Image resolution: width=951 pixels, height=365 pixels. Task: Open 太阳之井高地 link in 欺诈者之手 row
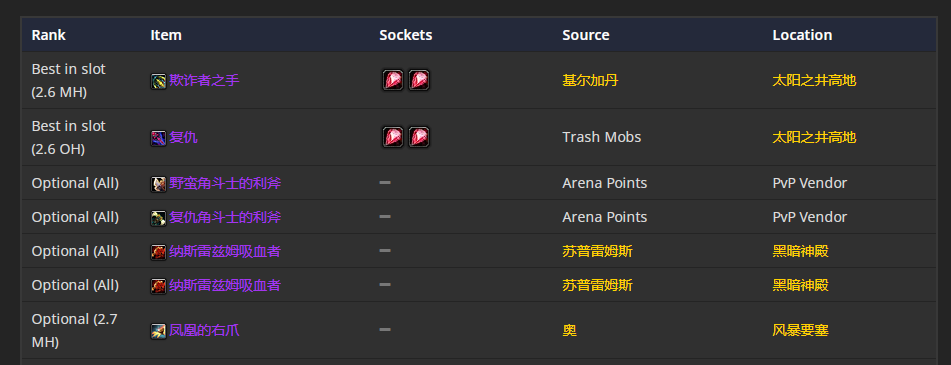pos(815,80)
